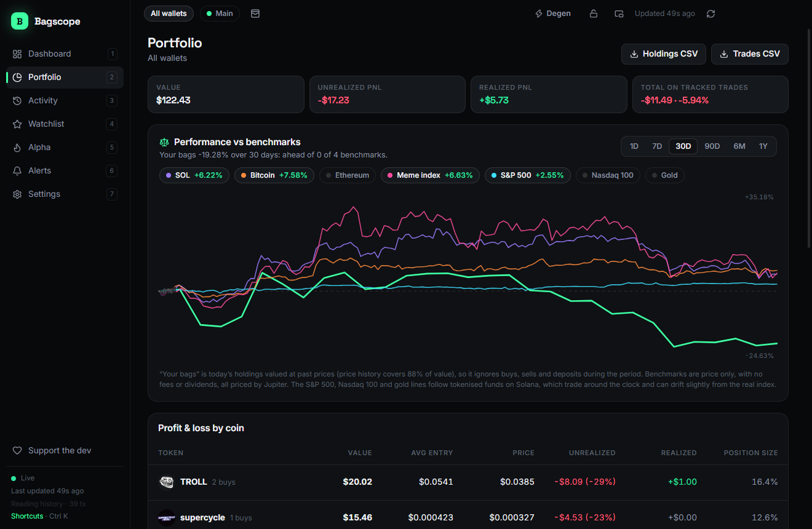Click the AVG ENTRY column header

(x=432, y=453)
